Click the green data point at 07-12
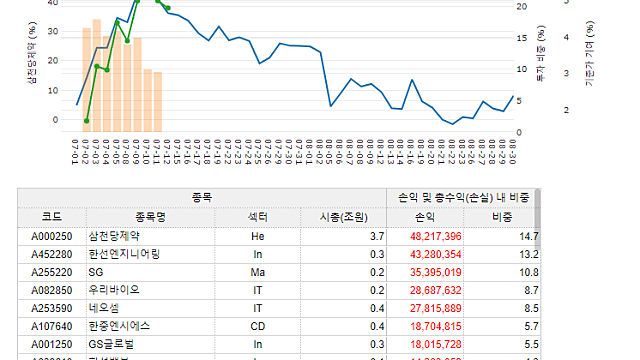This screenshot has height=360, width=640. 168,8
